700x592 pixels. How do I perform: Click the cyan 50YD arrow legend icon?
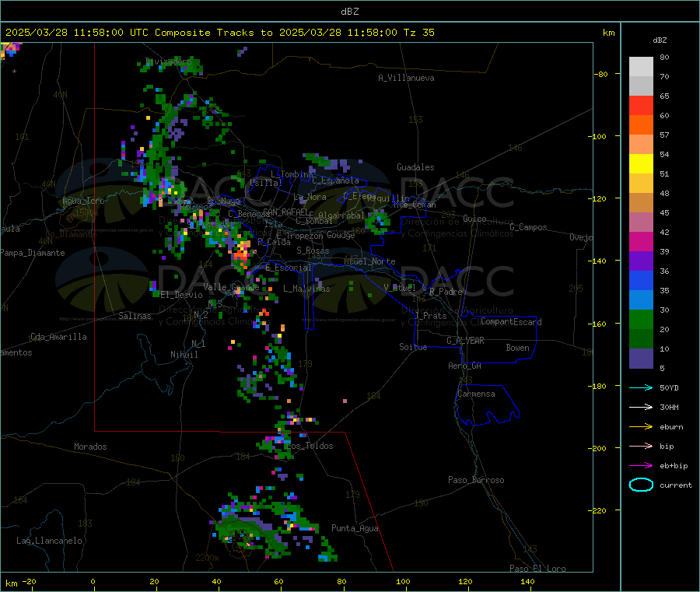(641, 387)
